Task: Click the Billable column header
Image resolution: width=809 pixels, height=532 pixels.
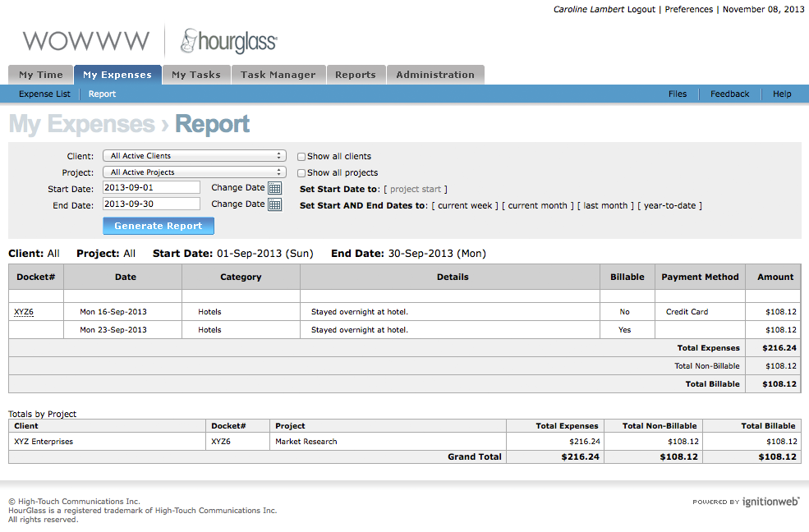Action: click(x=627, y=277)
